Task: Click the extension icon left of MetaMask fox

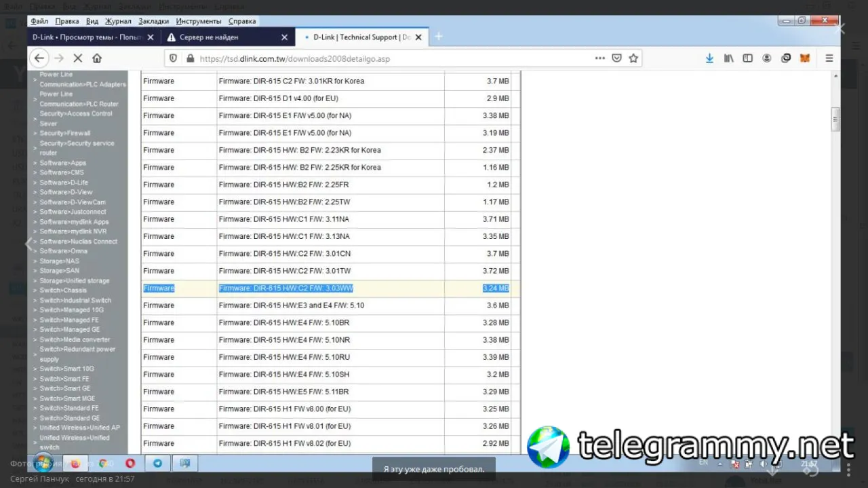Action: 786,58
